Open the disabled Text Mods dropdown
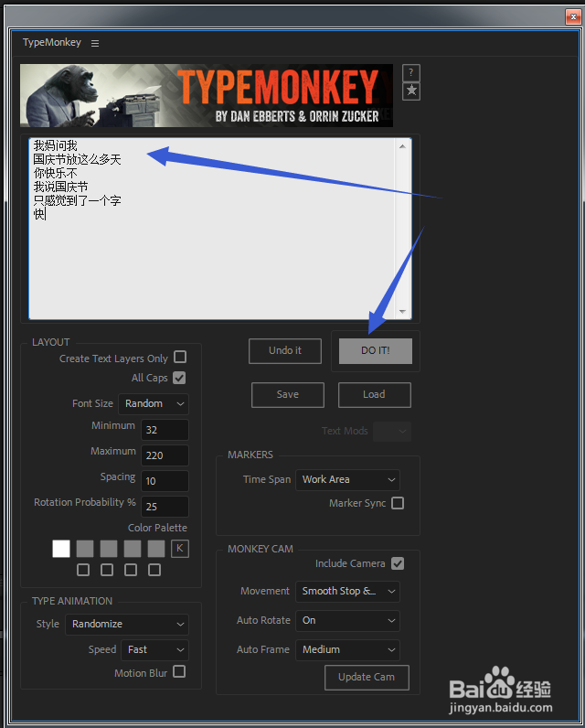 click(392, 432)
